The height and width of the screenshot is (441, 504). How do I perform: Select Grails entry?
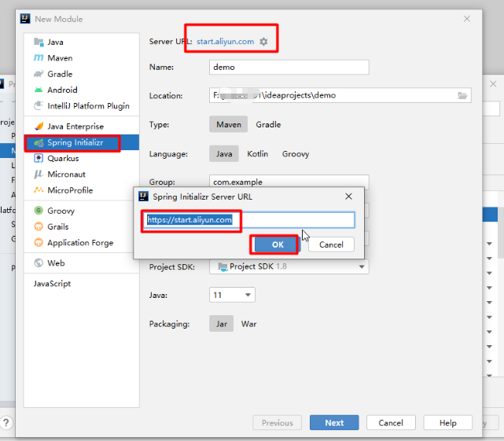tap(81, 226)
